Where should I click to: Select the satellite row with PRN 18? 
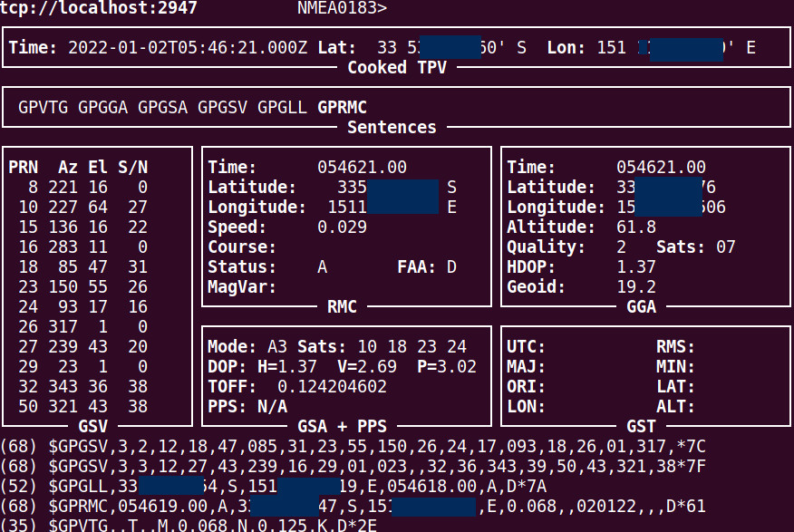click(x=78, y=267)
